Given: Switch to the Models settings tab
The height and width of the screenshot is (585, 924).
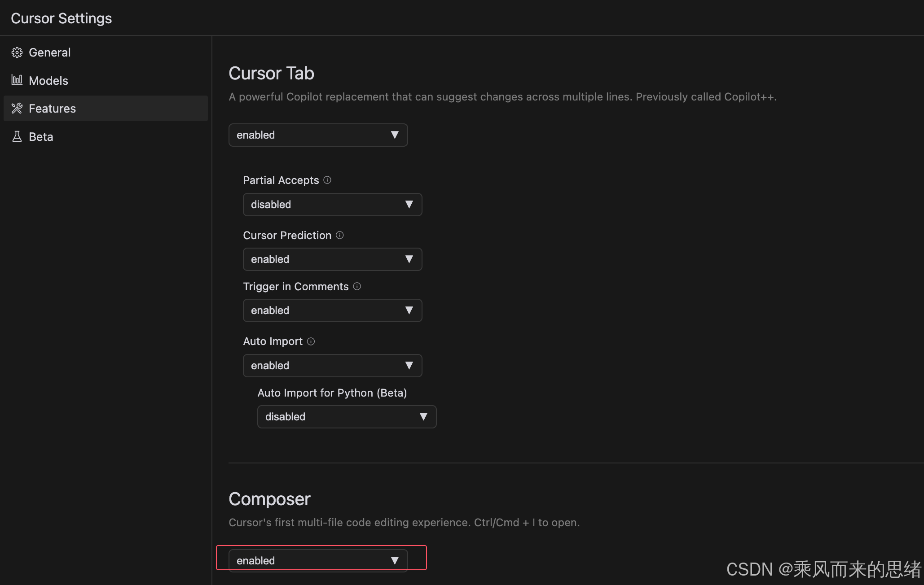Looking at the screenshot, I should [106, 80].
